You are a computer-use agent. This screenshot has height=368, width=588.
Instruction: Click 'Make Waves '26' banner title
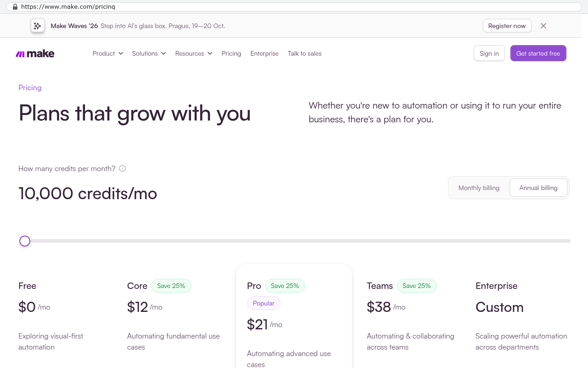tap(74, 26)
